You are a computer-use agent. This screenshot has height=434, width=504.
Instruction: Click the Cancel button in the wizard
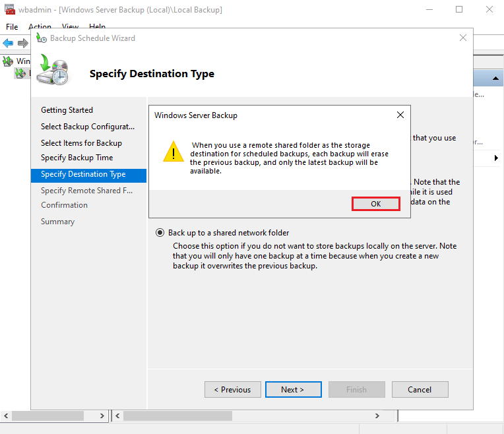point(420,390)
